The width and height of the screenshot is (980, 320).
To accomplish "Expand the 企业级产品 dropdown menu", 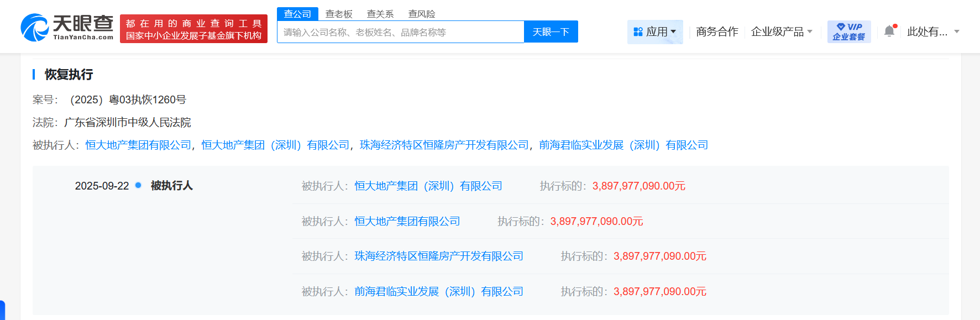I will (782, 32).
